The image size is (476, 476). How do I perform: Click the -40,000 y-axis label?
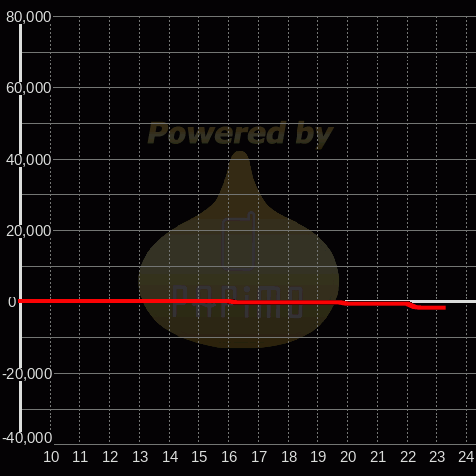tap(27, 438)
